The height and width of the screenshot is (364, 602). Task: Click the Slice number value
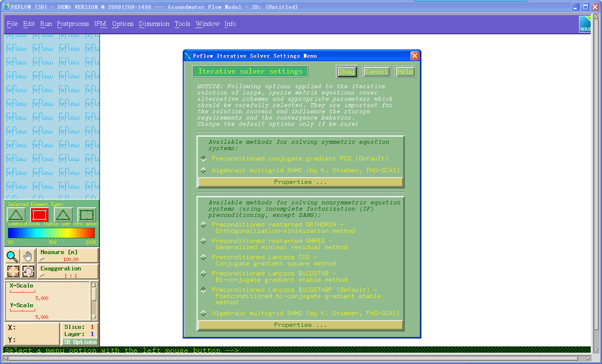pyautogui.click(x=92, y=327)
